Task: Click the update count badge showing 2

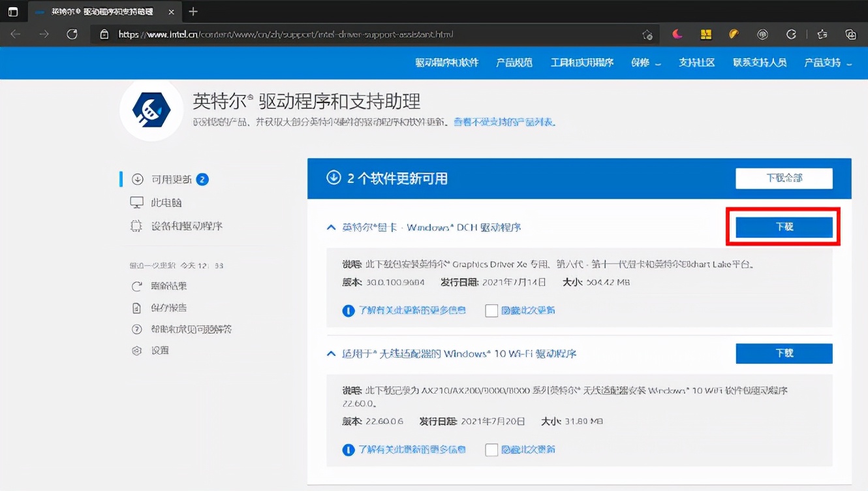Action: (203, 178)
